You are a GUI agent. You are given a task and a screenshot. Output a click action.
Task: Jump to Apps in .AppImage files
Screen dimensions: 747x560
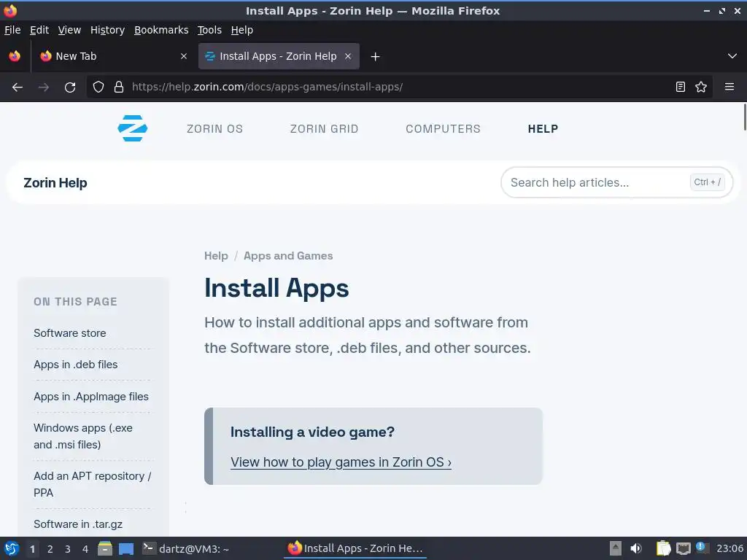[x=91, y=396]
